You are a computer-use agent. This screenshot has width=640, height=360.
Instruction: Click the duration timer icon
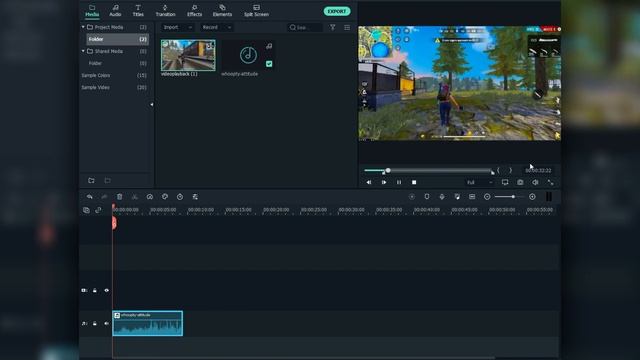coord(180,197)
